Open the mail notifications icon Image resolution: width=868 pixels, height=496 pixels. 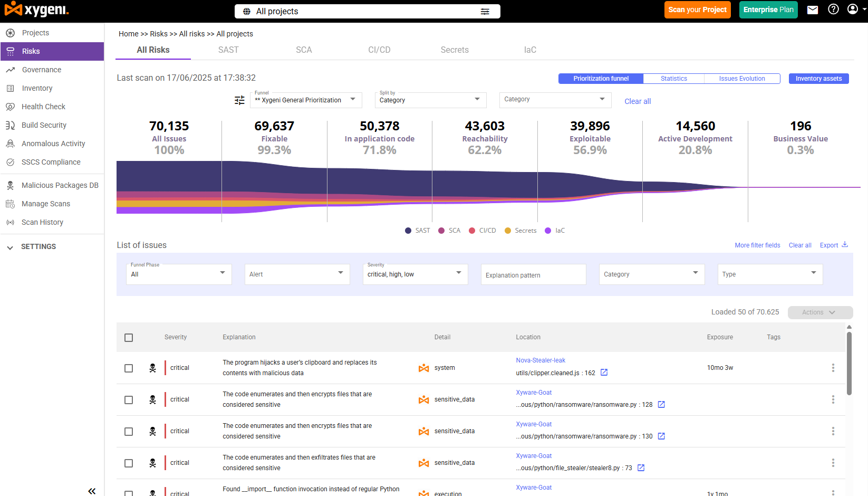[812, 9]
